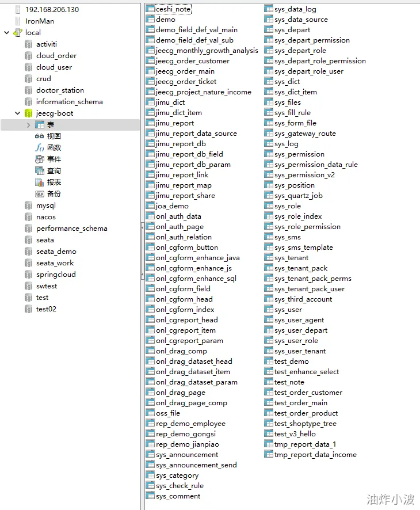The height and width of the screenshot is (510, 420).
Task: Select the test_shoptype_tree table
Action: [306, 424]
